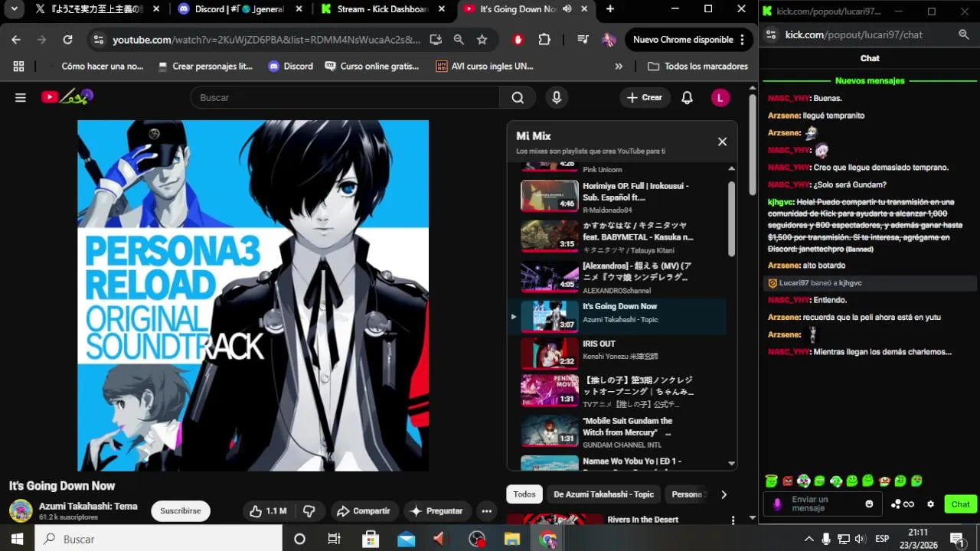980x551 pixels.
Task: Open the YouTube hamburger guide menu
Action: [x=21, y=97]
